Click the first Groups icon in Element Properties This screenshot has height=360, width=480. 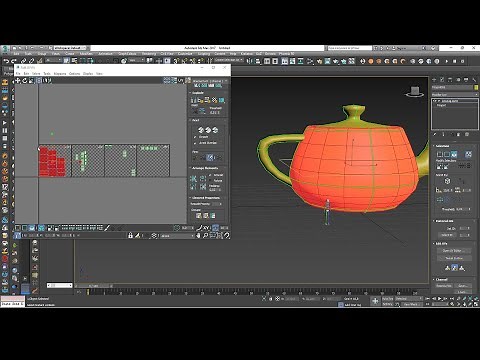(199, 216)
